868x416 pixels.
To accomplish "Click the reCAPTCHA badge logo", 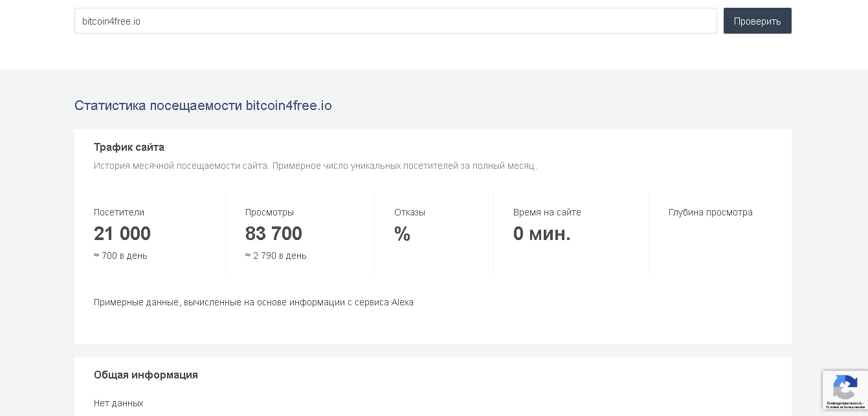I will pyautogui.click(x=845, y=388).
